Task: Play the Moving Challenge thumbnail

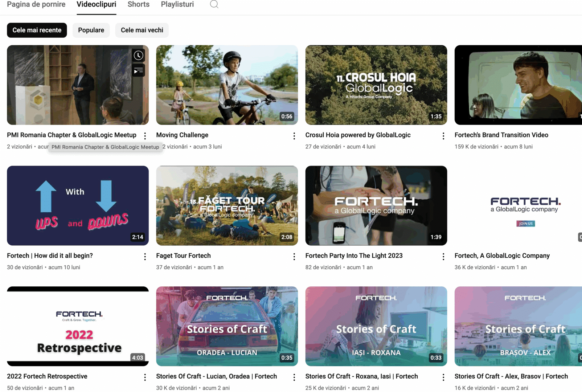Action: (x=227, y=85)
